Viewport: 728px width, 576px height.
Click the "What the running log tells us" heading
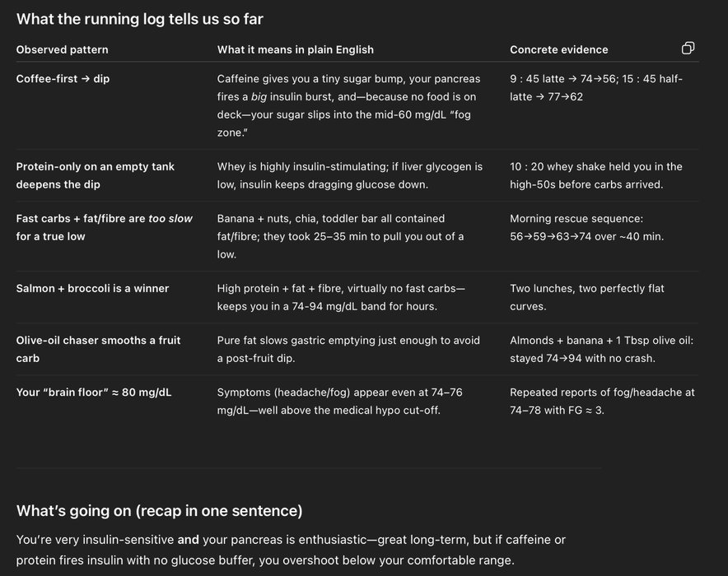pos(140,18)
